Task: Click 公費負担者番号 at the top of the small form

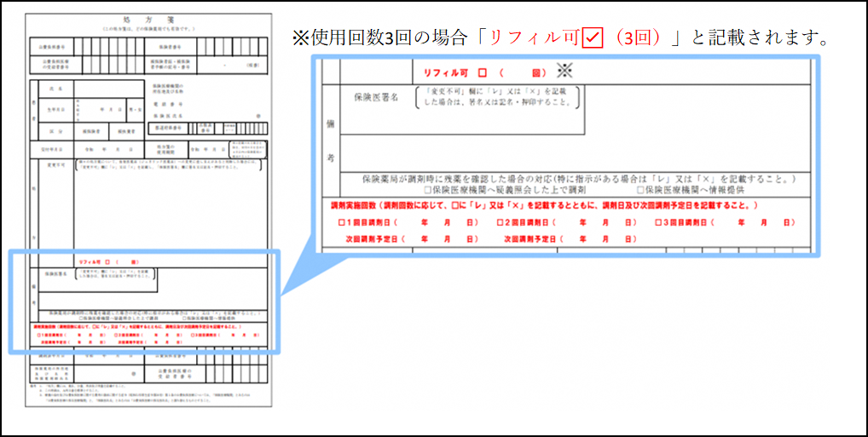Action: pos(51,47)
